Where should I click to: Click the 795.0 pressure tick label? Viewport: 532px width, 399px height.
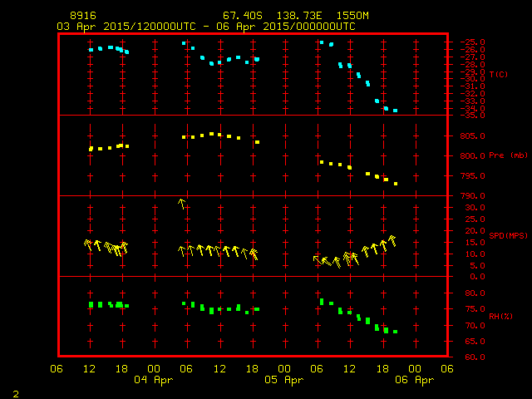[x=473, y=176]
